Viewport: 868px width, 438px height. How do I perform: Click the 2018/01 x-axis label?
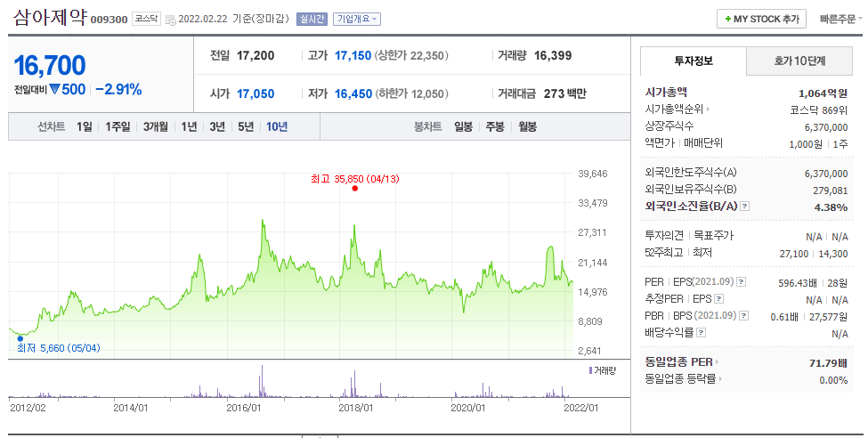(355, 408)
